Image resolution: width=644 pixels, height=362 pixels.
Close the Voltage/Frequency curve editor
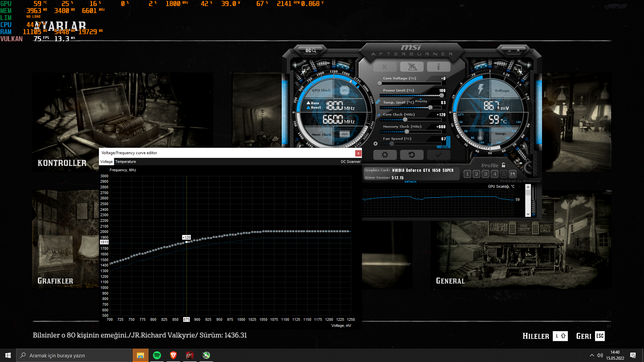pos(358,153)
